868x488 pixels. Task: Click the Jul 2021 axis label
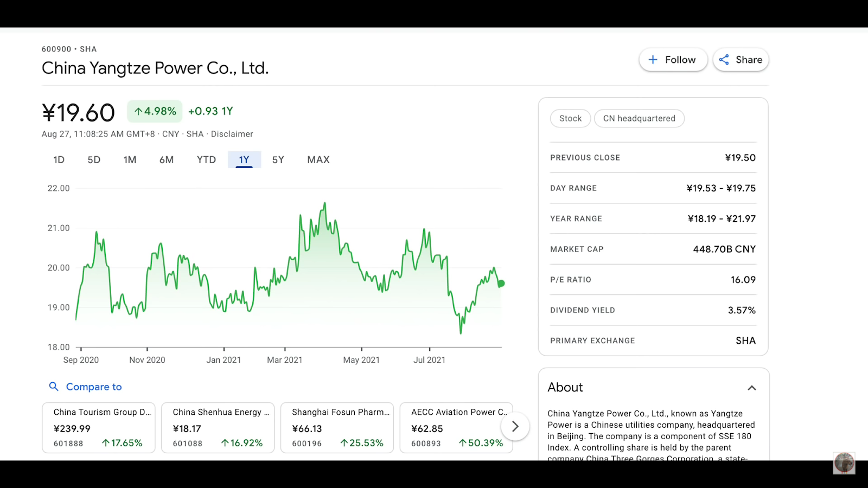(x=429, y=360)
